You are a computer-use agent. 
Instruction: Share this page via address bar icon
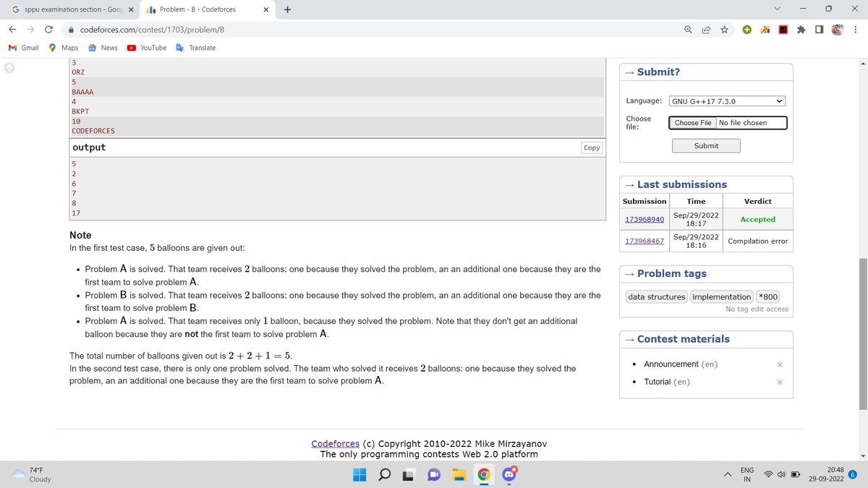[706, 30]
